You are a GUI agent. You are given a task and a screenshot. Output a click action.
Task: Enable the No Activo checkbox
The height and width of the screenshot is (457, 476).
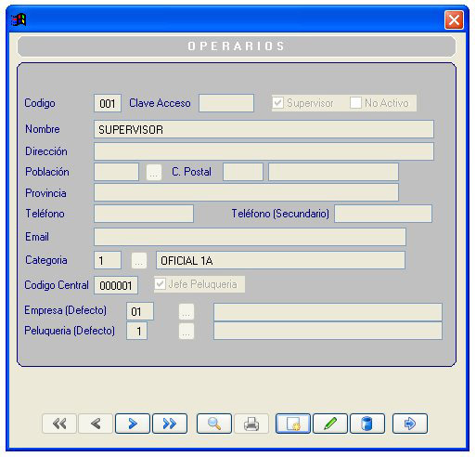coord(355,102)
